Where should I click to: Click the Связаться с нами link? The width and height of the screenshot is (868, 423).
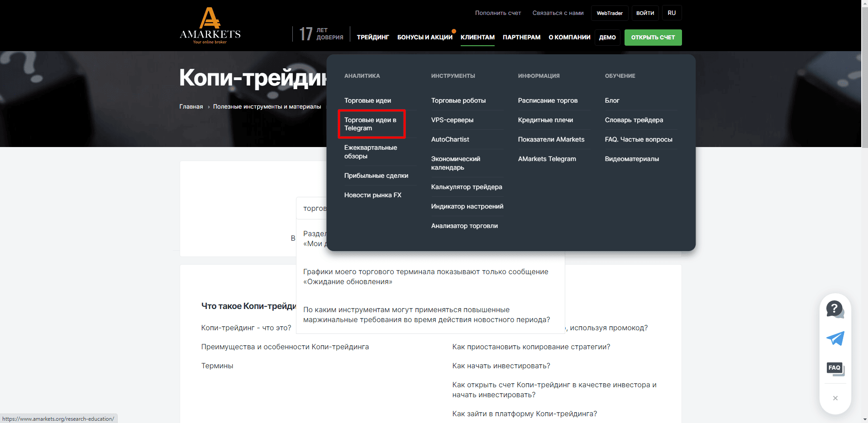click(x=558, y=13)
